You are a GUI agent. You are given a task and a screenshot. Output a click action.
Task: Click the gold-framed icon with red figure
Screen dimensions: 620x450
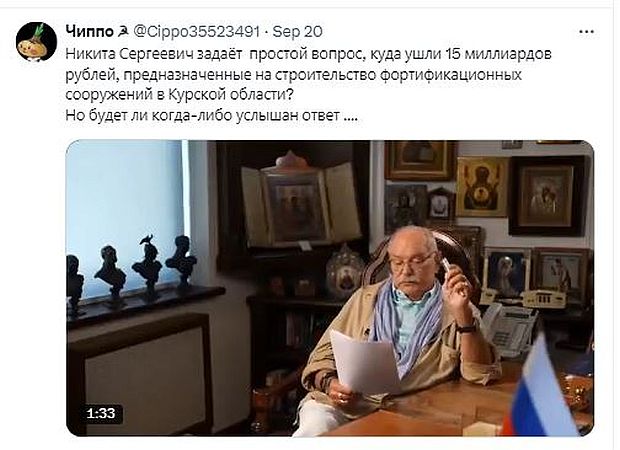tap(482, 187)
